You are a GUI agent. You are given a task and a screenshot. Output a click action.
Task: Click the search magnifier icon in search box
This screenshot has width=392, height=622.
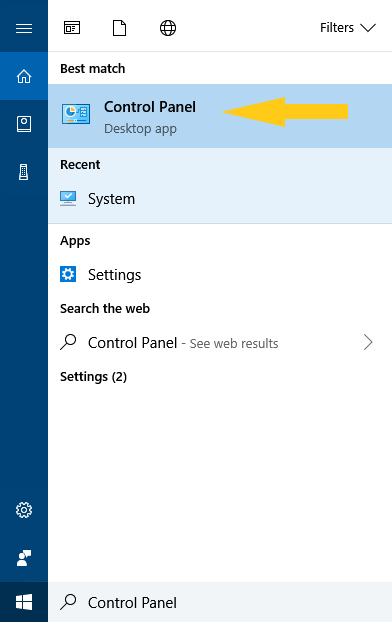(68, 602)
